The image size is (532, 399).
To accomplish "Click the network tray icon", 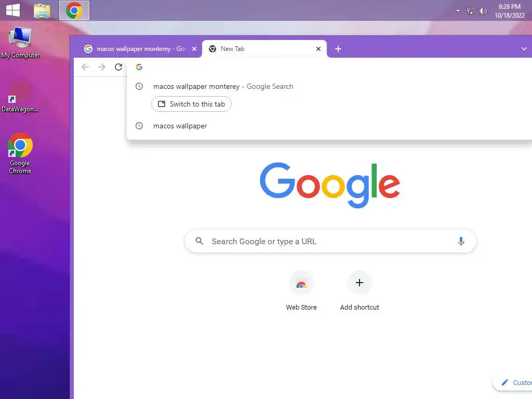I will 471,11.
